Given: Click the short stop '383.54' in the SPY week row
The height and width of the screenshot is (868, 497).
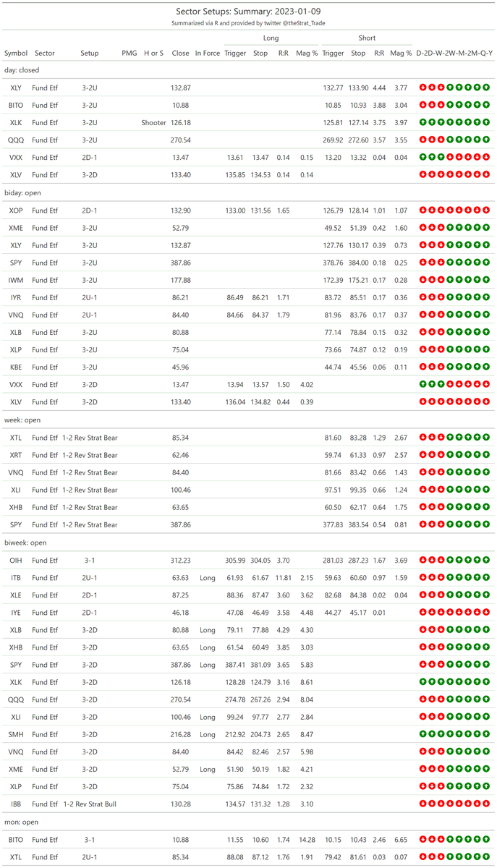Looking at the screenshot, I should [x=358, y=524].
